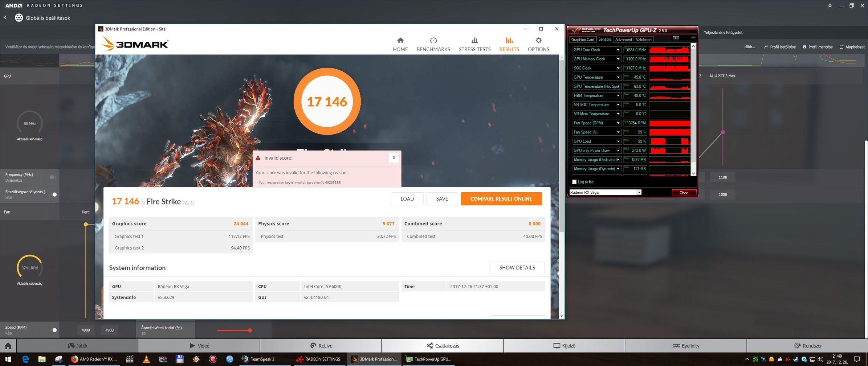Open GPU-Z hamburger menu

coord(693,38)
